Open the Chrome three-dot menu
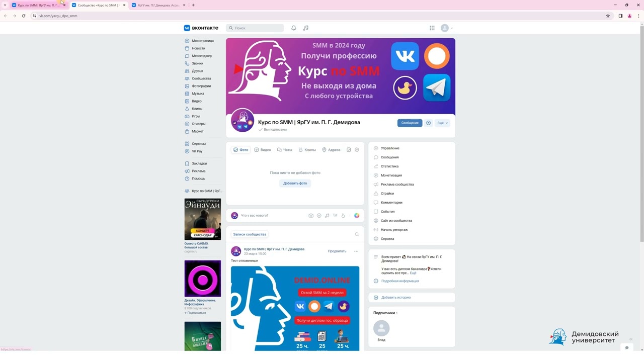The image size is (644, 362). pos(637,16)
